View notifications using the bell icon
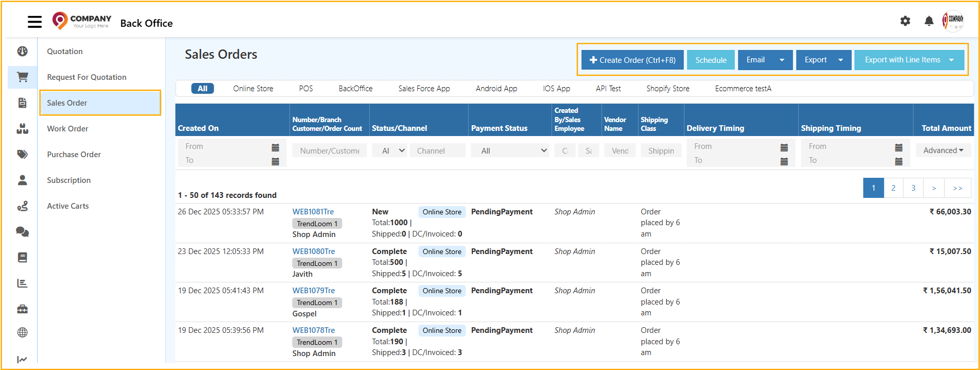Viewport: 980px width, 370px height. pos(929,21)
